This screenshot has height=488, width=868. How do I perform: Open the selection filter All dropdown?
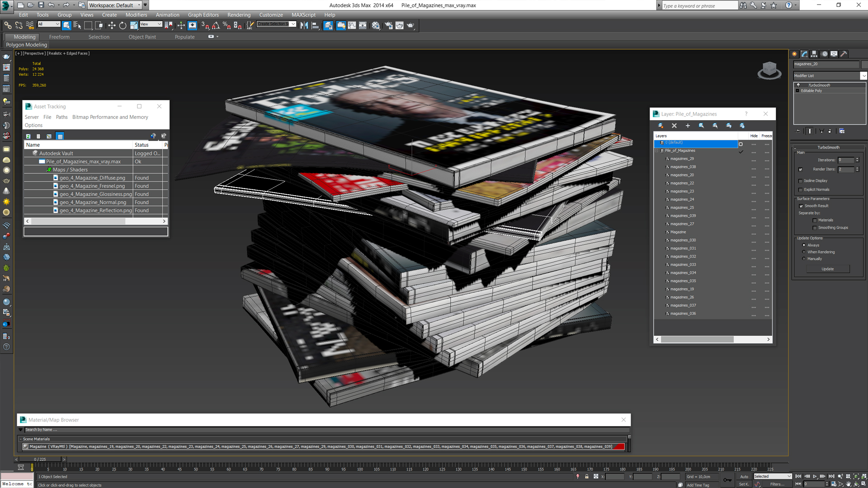[48, 24]
